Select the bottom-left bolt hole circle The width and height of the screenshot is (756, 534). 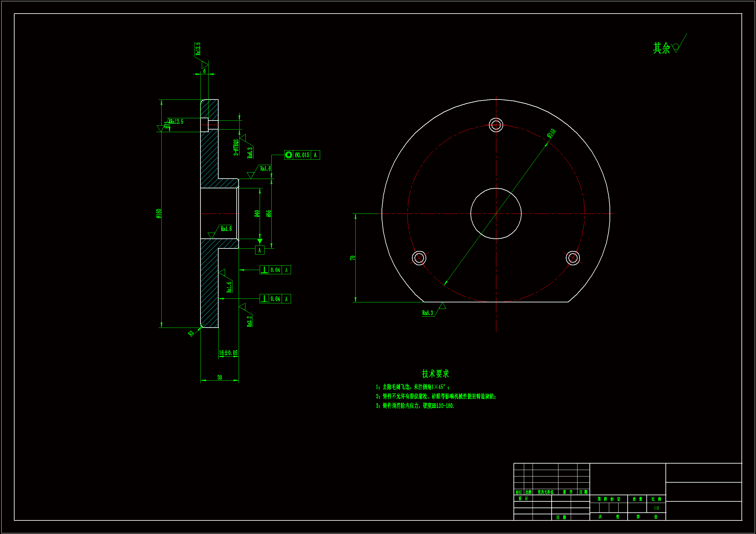[x=419, y=258]
